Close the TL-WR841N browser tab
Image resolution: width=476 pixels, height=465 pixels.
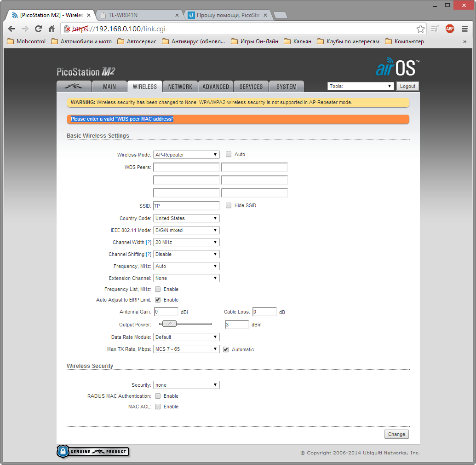177,15
